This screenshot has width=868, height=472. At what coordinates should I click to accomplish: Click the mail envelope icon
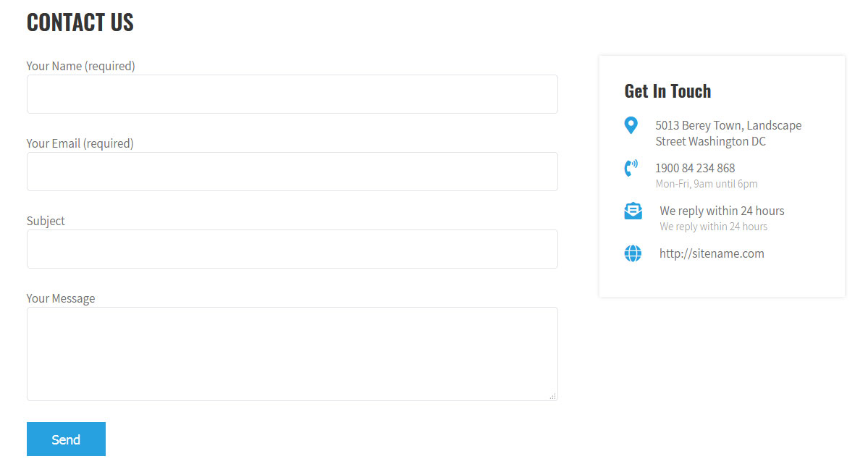click(x=633, y=211)
